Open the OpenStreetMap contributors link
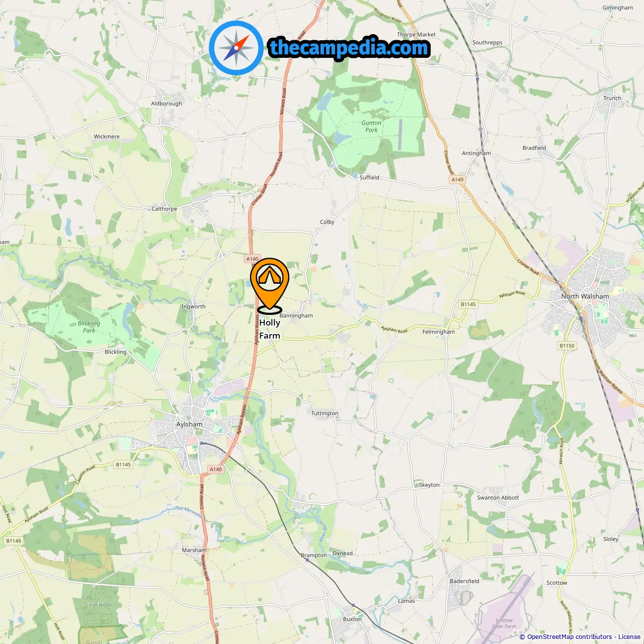The width and height of the screenshot is (644, 644). click(570, 637)
